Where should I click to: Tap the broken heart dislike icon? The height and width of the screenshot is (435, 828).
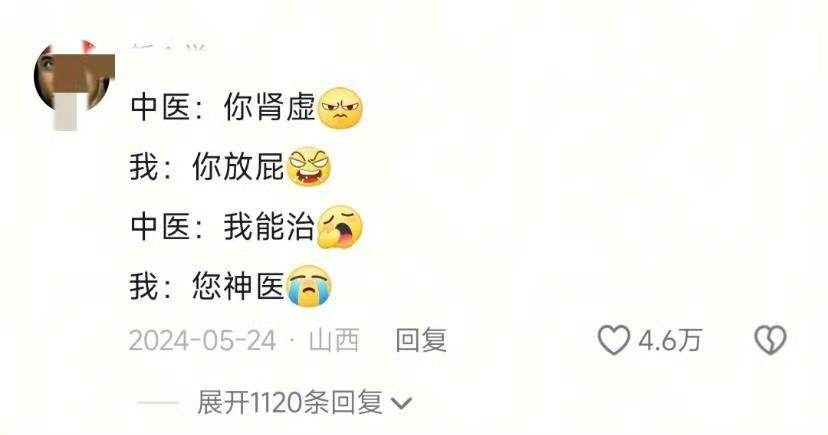click(x=770, y=340)
